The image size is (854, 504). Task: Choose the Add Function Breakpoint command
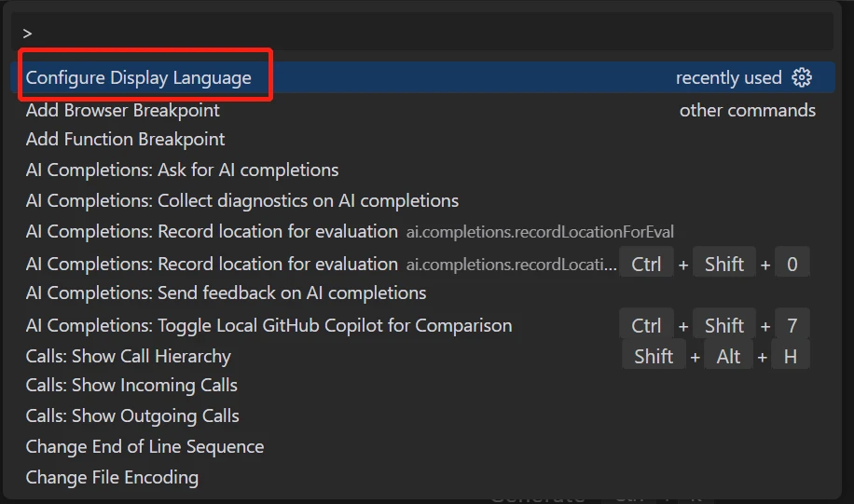pos(126,139)
